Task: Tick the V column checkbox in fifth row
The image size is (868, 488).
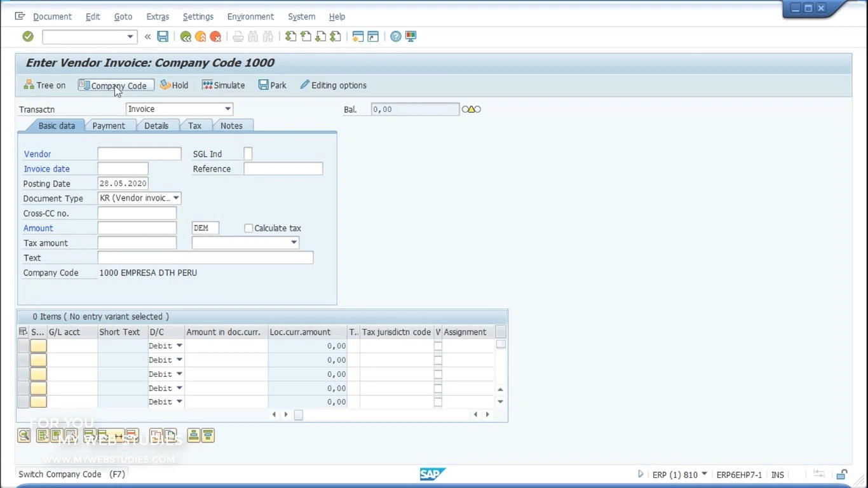Action: coord(438,402)
